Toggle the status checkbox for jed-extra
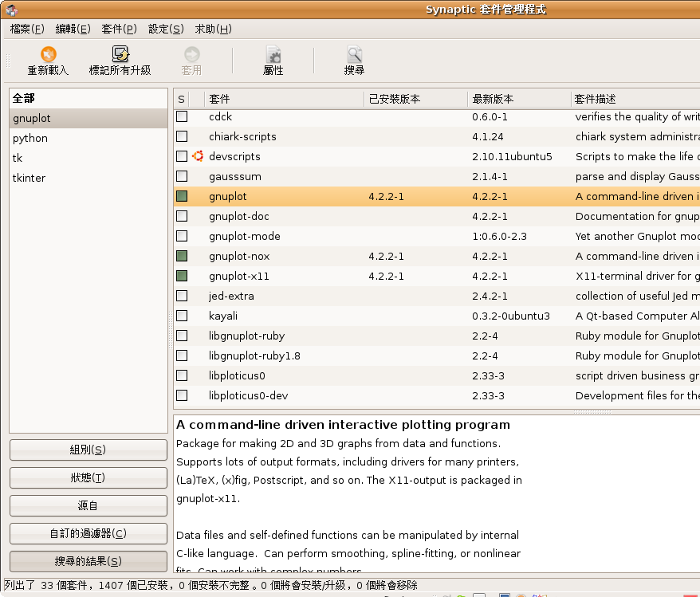The image size is (700, 597). tap(182, 296)
